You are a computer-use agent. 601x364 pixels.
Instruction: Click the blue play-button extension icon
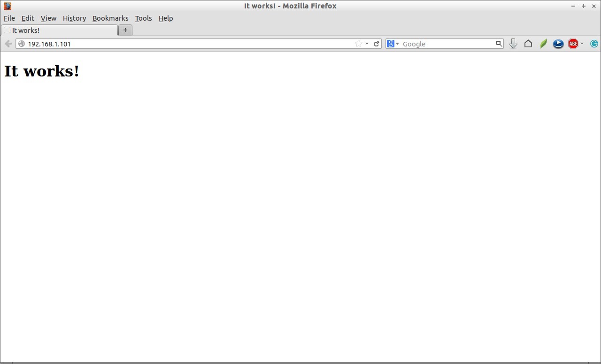(558, 44)
